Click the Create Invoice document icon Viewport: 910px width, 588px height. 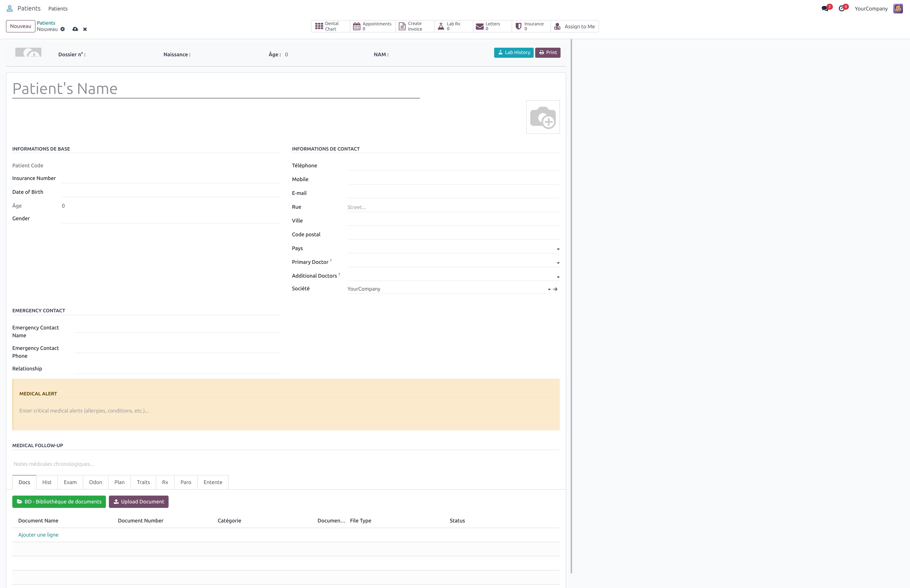(x=402, y=26)
